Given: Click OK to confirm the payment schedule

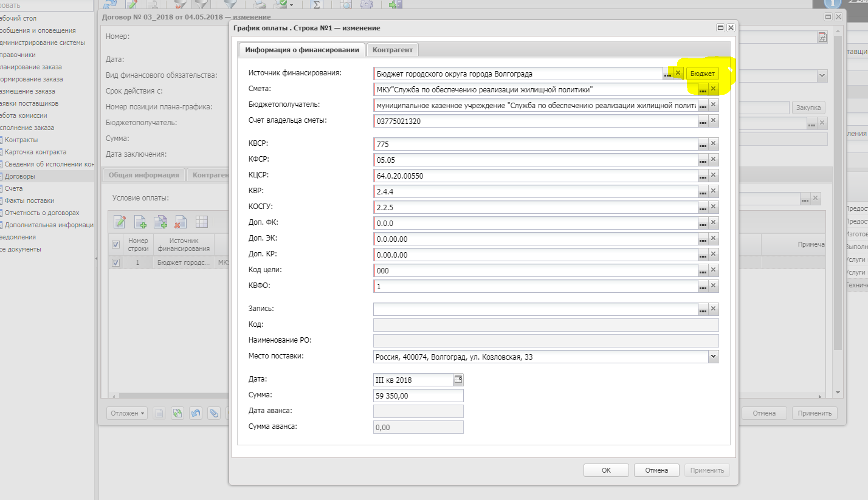Looking at the screenshot, I should 606,470.
